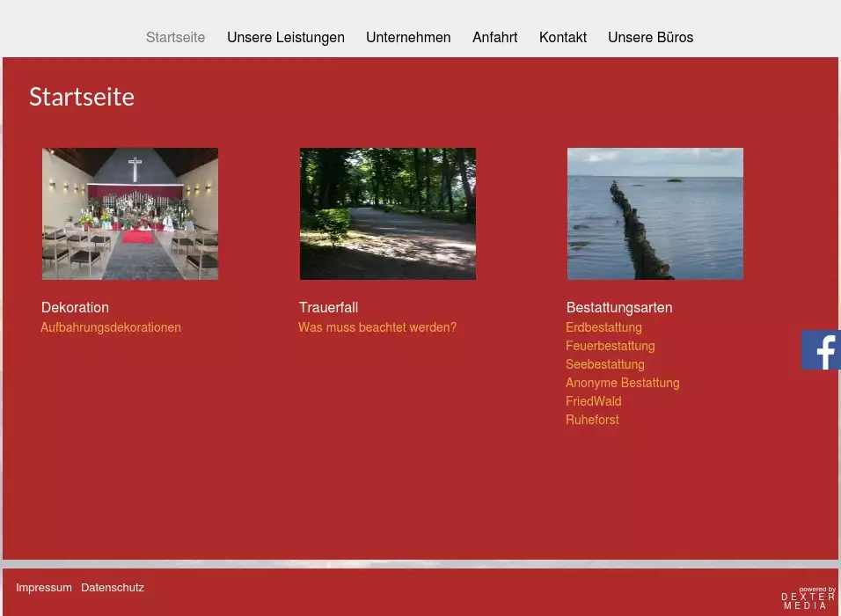The width and height of the screenshot is (841, 616).
Task: Click the Dexter Media logo in footer
Action: click(x=808, y=598)
